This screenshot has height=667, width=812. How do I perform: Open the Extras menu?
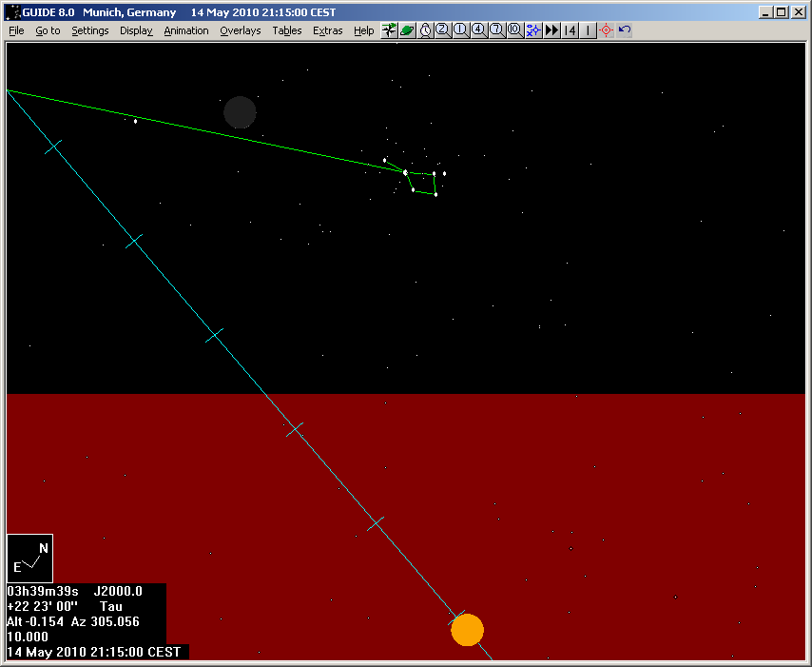point(327,30)
